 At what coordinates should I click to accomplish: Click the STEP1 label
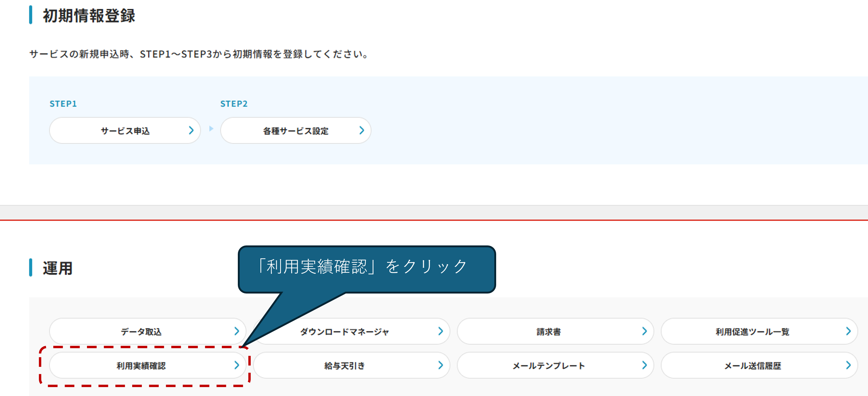click(x=63, y=104)
